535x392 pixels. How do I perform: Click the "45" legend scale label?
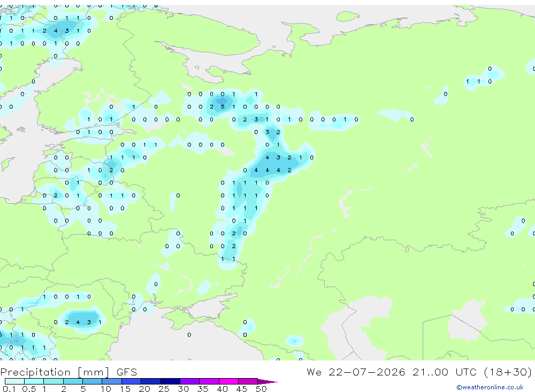point(242,389)
